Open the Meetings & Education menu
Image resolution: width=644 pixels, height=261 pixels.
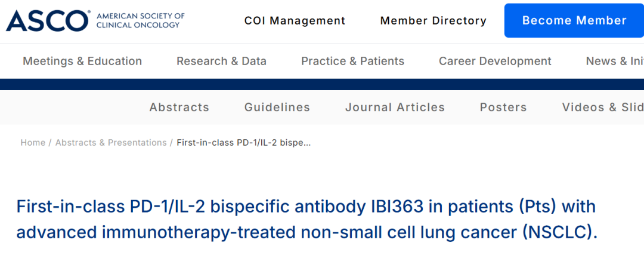coord(82,62)
